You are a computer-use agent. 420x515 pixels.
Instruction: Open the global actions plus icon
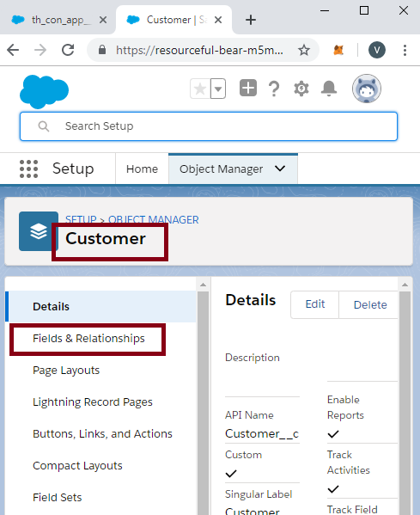click(x=248, y=88)
